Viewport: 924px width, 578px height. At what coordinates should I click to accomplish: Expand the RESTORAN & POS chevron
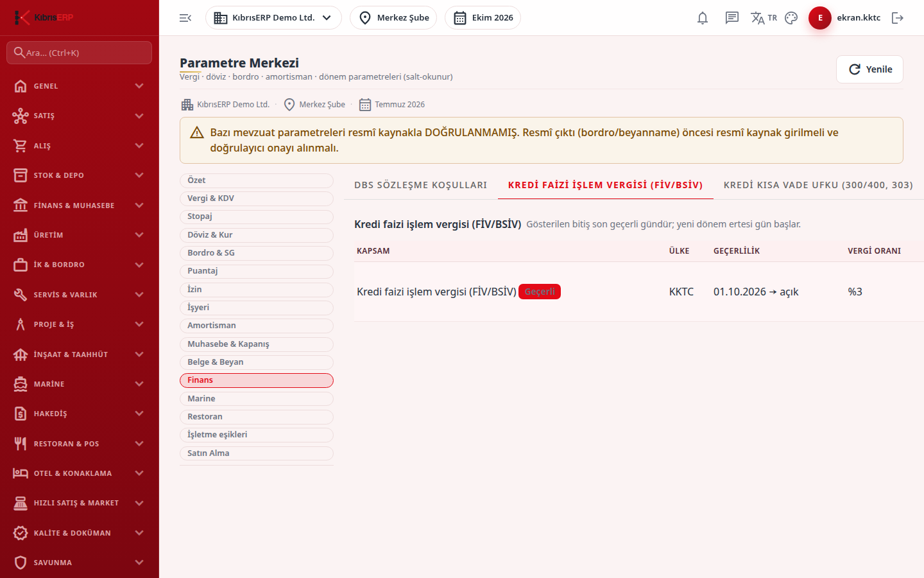click(139, 444)
